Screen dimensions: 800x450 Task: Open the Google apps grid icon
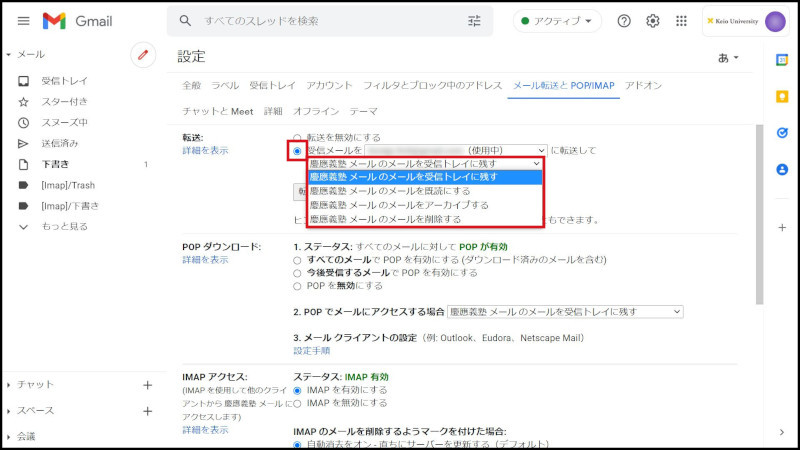pyautogui.click(x=682, y=21)
